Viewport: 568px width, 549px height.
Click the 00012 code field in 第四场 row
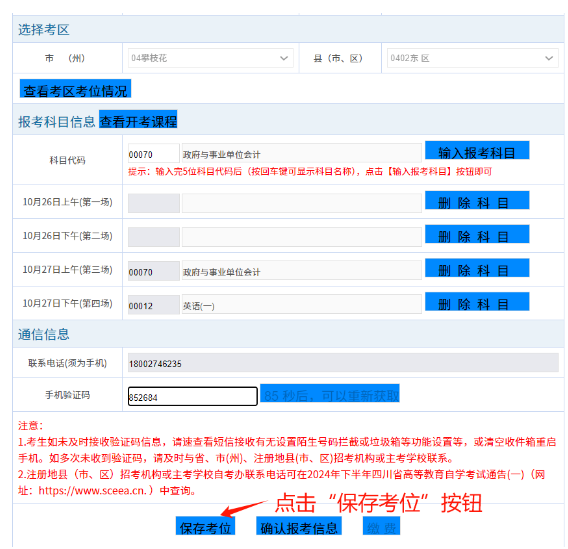[x=154, y=304]
